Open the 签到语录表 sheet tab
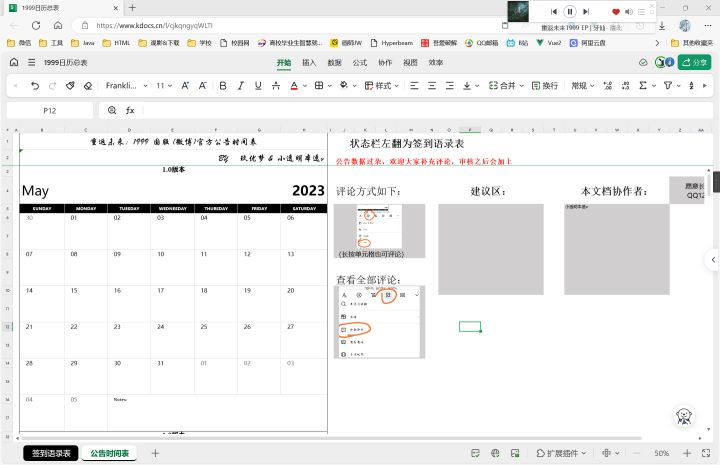Viewport: 720px width, 465px height. (51, 453)
